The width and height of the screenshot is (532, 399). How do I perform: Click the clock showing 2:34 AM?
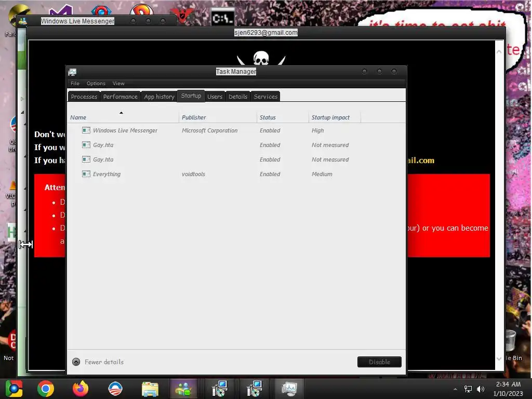tap(508, 384)
